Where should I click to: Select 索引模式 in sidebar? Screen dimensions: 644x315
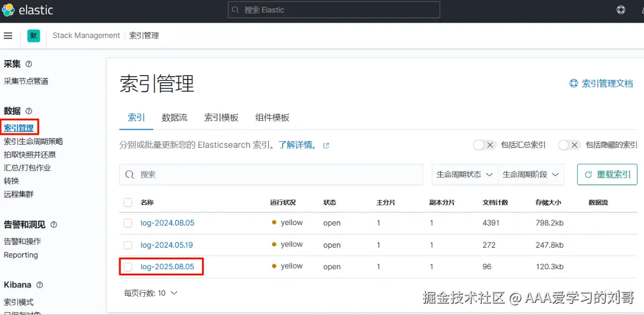18,302
